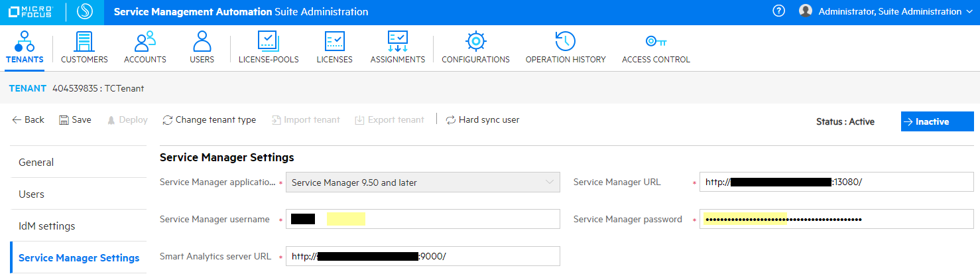The width and height of the screenshot is (980, 278).
Task: Click the Deploy toolbar button
Action: coord(127,120)
